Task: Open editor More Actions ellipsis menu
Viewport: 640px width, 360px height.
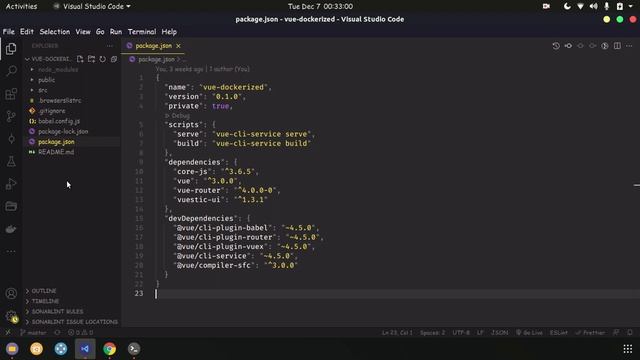Action: point(629,46)
